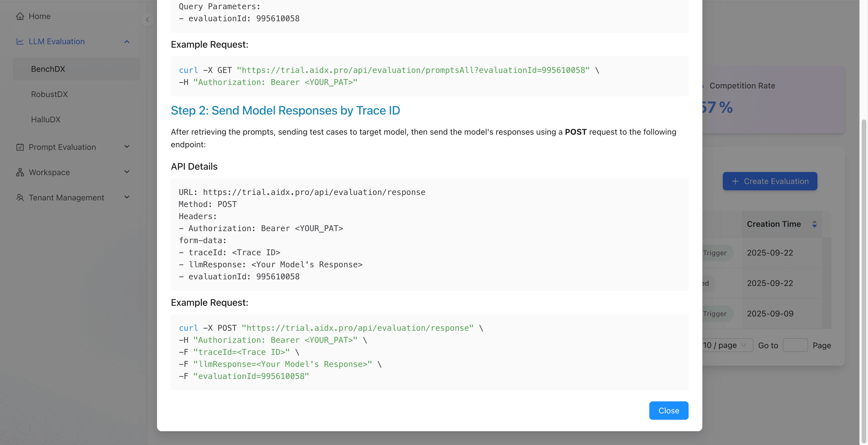The height and width of the screenshot is (445, 868).
Task: Collapse the sidebar with arrow button
Action: click(x=147, y=20)
